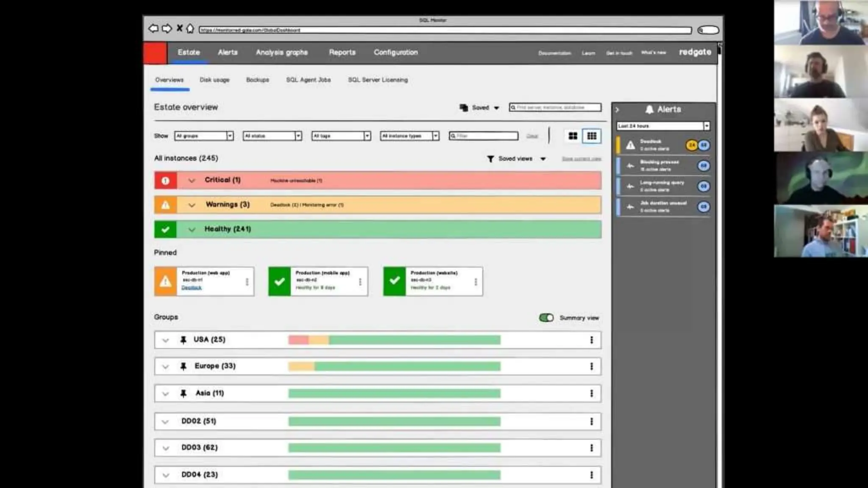This screenshot has width=868, height=488.
Task: Click the Critical red status icon
Action: (x=165, y=180)
